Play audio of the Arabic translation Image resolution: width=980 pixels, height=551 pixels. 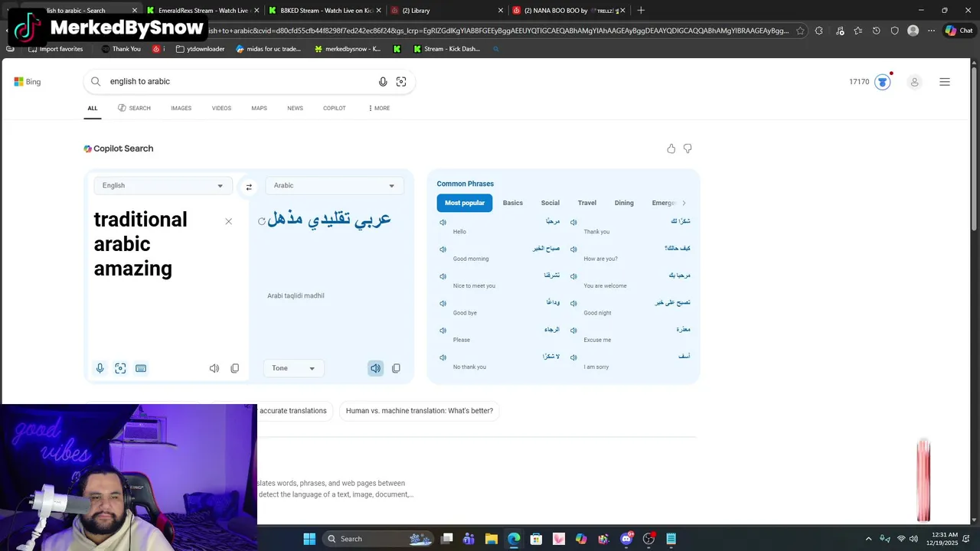pyautogui.click(x=375, y=368)
